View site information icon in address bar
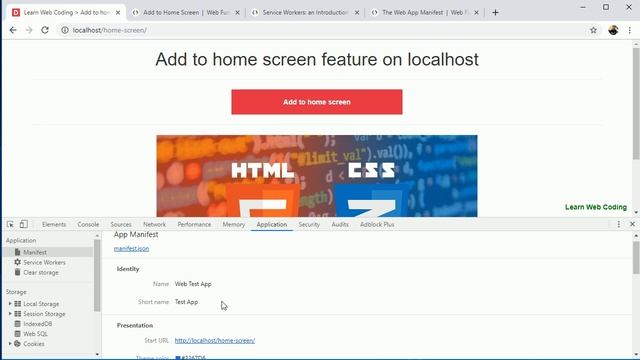Viewport: 640px width, 360px height. pyautogui.click(x=64, y=30)
